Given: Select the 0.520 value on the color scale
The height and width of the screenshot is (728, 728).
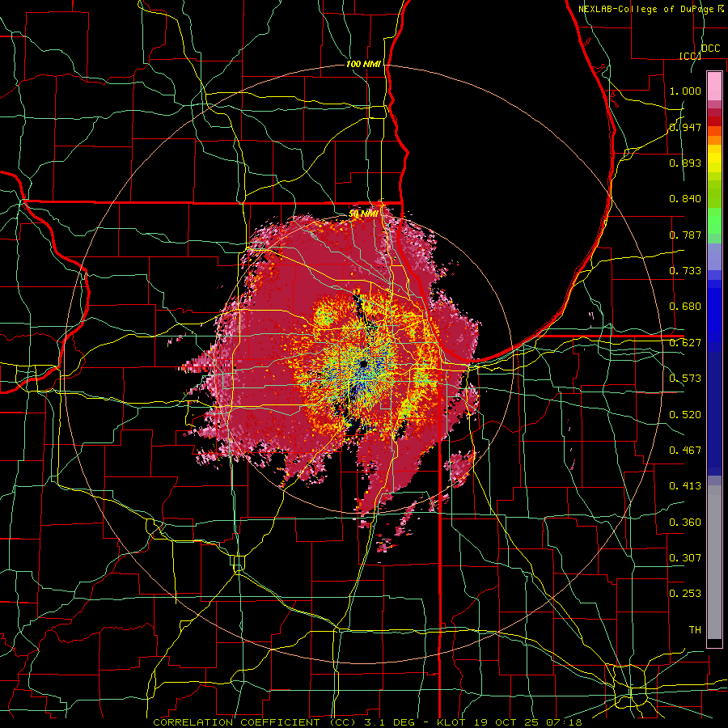Looking at the screenshot, I should (x=685, y=415).
